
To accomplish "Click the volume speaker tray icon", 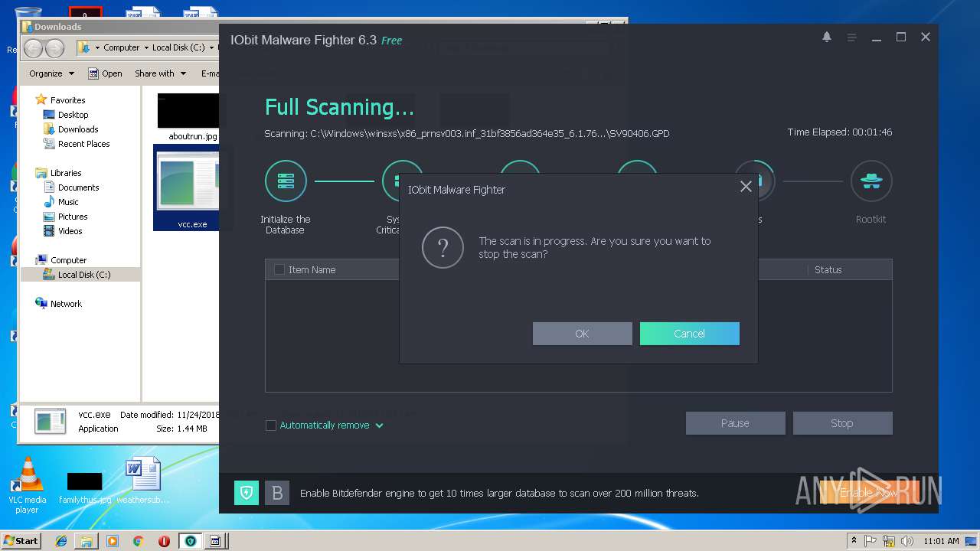I will (906, 541).
